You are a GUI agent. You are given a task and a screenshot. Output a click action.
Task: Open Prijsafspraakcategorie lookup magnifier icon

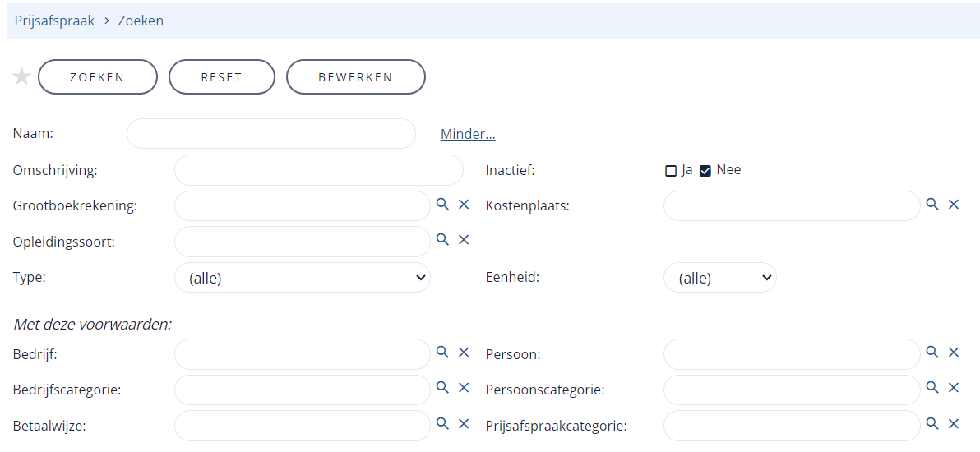click(x=932, y=425)
